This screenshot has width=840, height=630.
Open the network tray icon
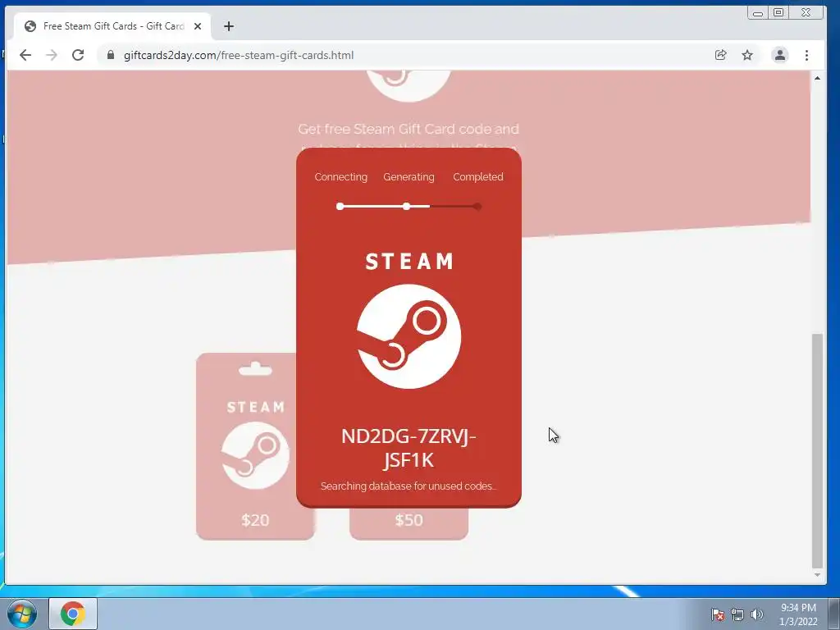coord(737,614)
